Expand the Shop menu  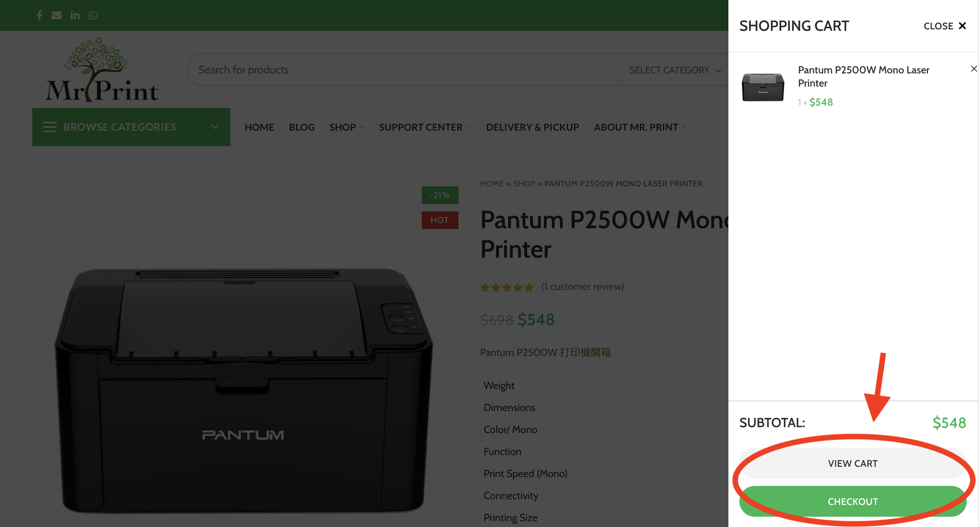click(347, 127)
